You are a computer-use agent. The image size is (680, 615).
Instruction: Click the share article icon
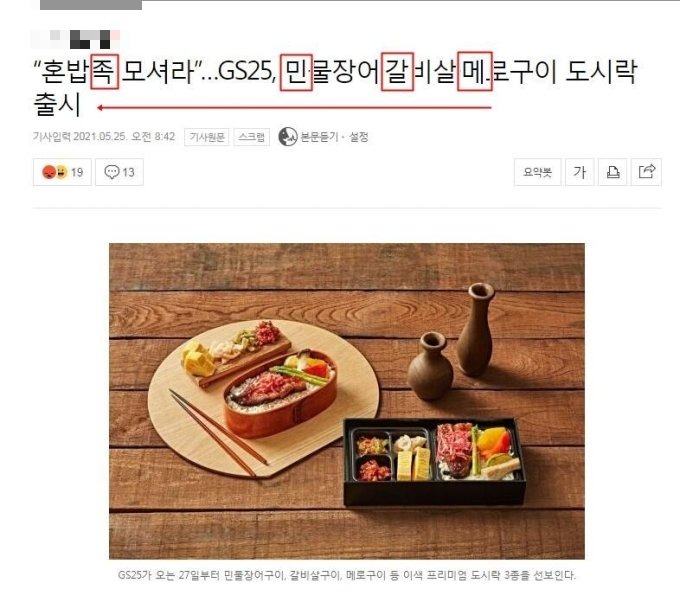tap(647, 172)
